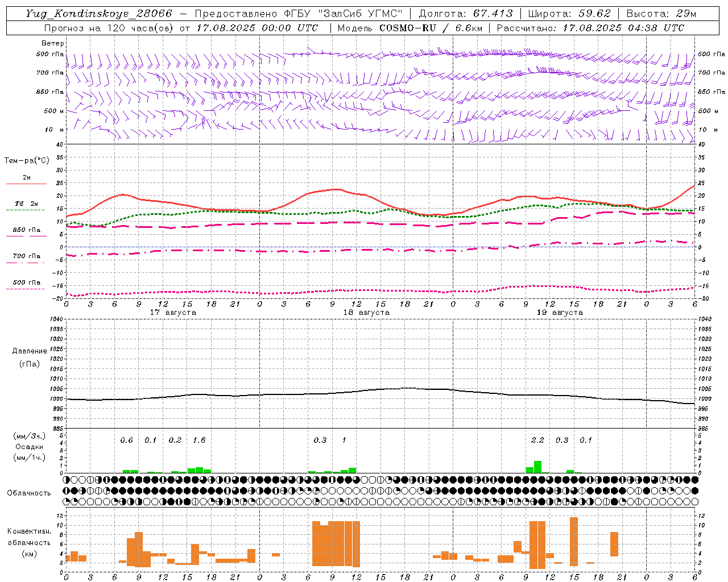
Task: Click the Конвективн. panel label
Action: 29,531
